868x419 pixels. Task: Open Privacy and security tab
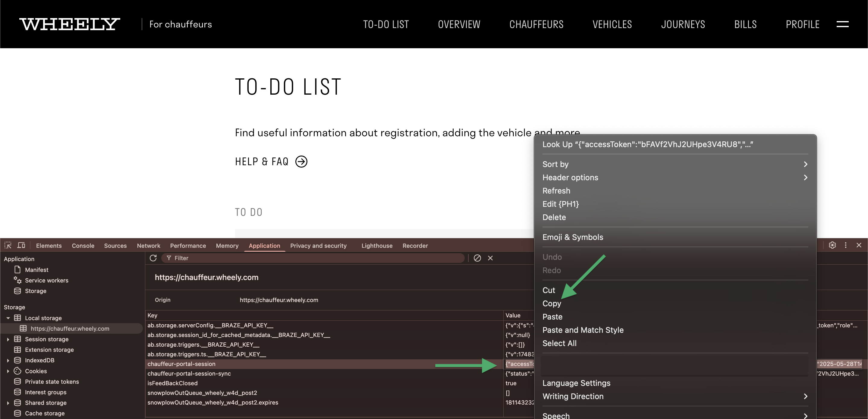tap(319, 246)
